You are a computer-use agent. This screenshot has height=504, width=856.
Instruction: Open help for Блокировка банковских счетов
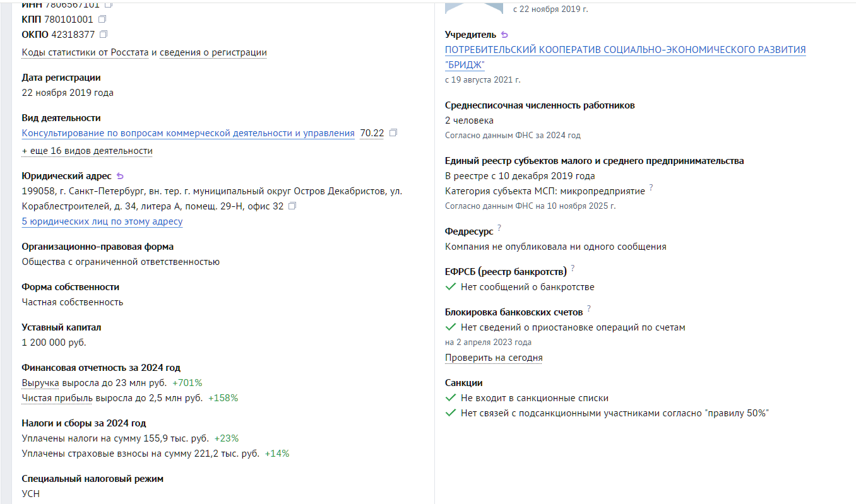588,309
